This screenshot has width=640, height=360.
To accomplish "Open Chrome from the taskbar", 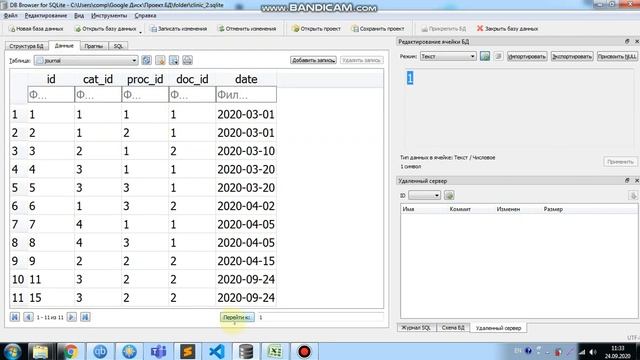I will (70, 351).
